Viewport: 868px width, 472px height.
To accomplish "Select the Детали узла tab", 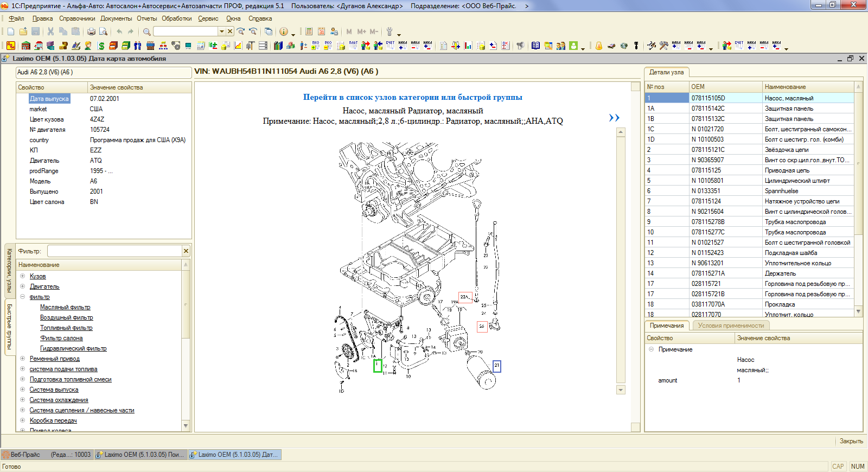I will click(x=667, y=72).
